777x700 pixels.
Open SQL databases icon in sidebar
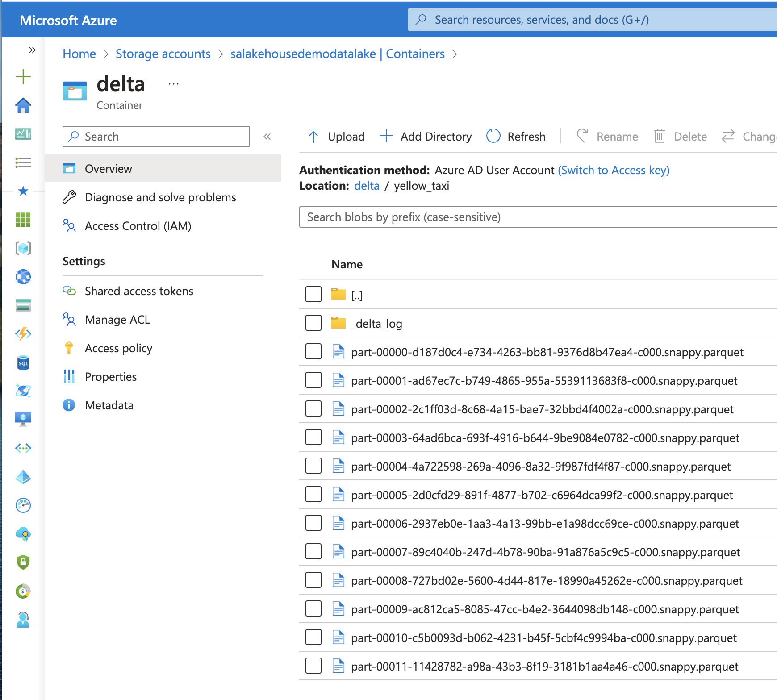(x=23, y=363)
